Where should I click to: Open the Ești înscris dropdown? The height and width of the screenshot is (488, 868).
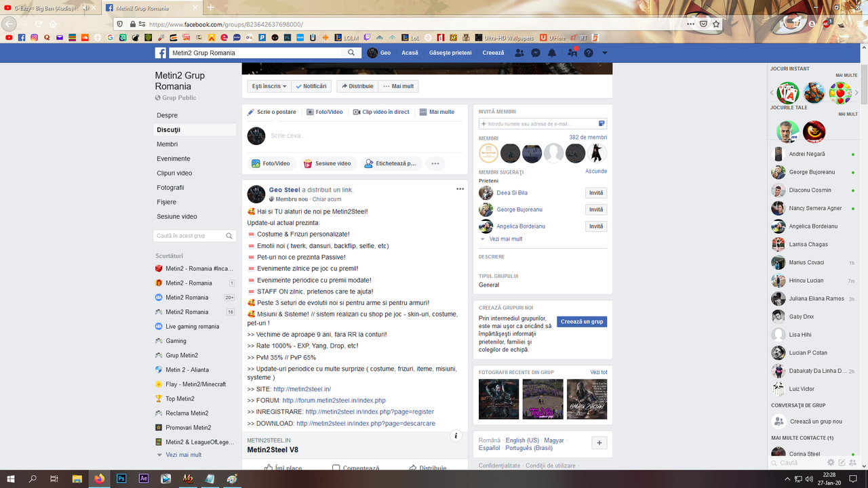tap(269, 86)
